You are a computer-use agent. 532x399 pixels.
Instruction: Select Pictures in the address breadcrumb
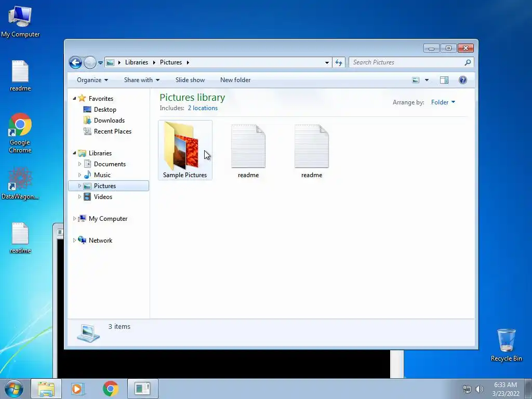(x=170, y=62)
